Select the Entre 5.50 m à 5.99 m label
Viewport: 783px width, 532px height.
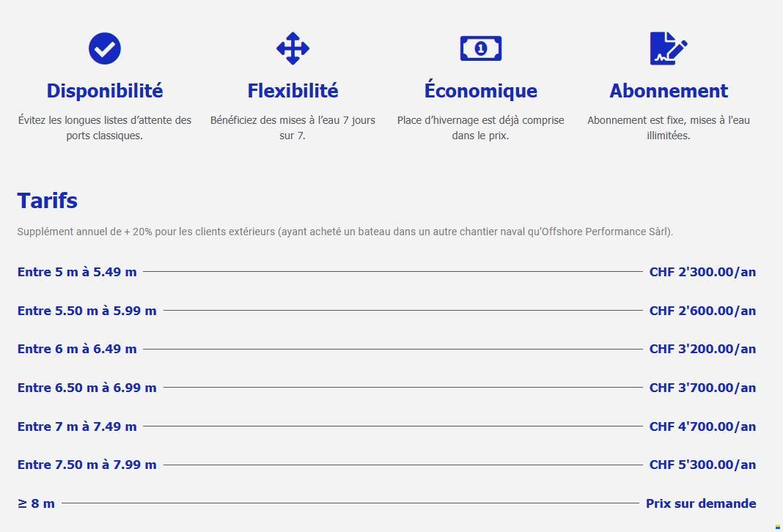point(87,311)
